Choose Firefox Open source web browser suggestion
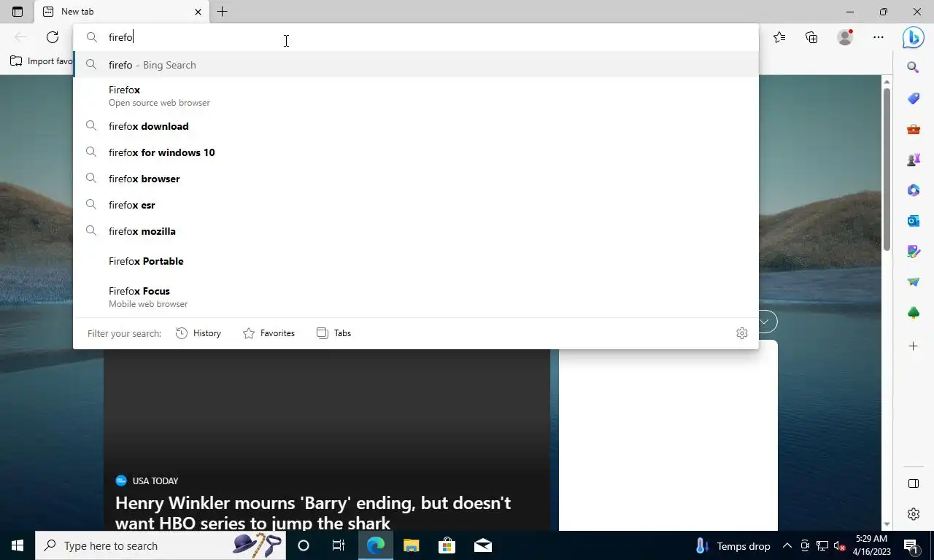 pos(416,96)
